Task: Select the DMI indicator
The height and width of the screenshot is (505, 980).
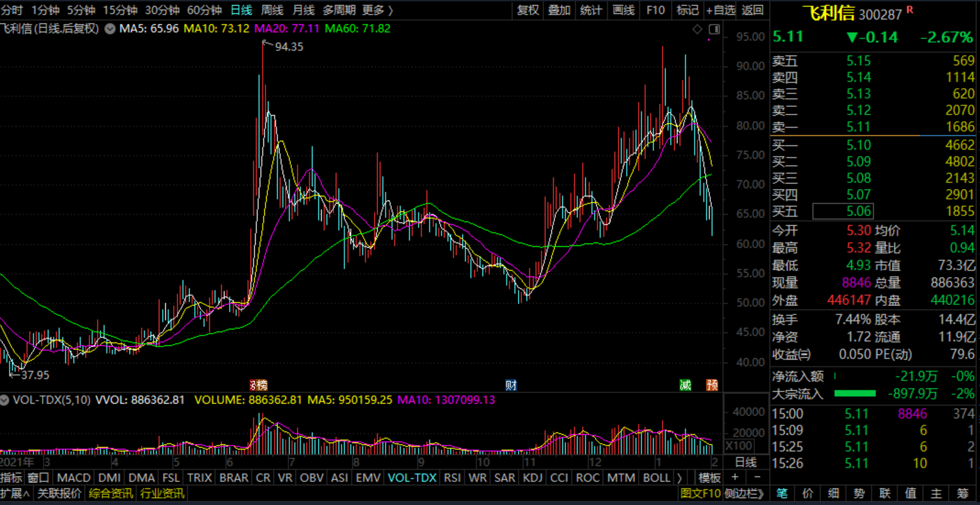Action: coord(109,477)
